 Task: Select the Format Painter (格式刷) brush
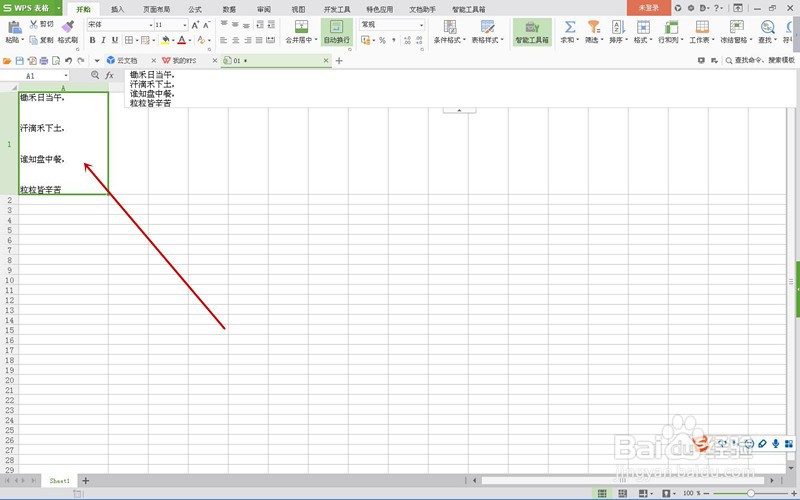(67, 27)
